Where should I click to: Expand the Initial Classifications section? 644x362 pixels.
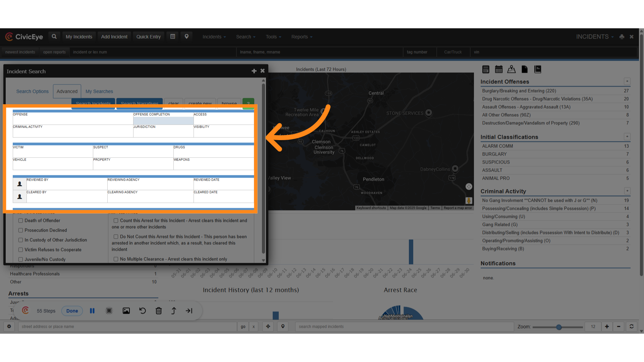(627, 137)
